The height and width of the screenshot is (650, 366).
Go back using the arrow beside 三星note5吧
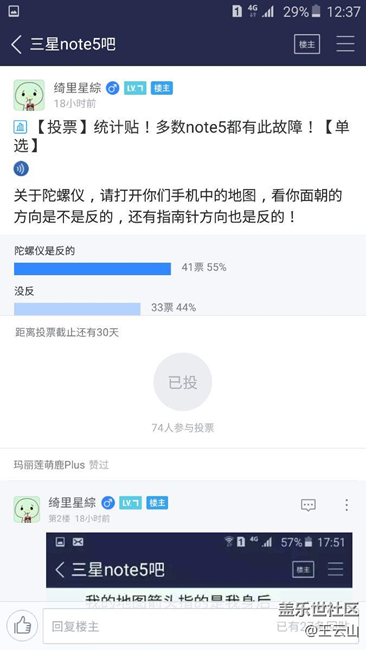click(x=17, y=44)
